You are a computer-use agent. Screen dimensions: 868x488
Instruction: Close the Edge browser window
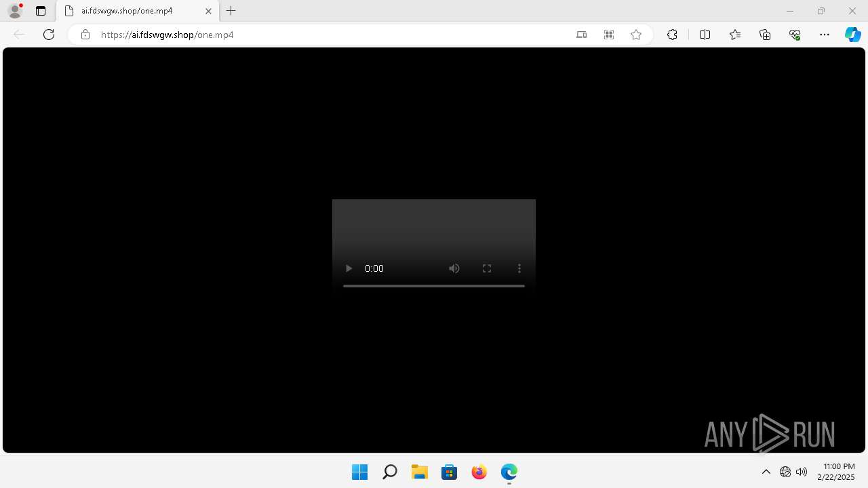[852, 11]
